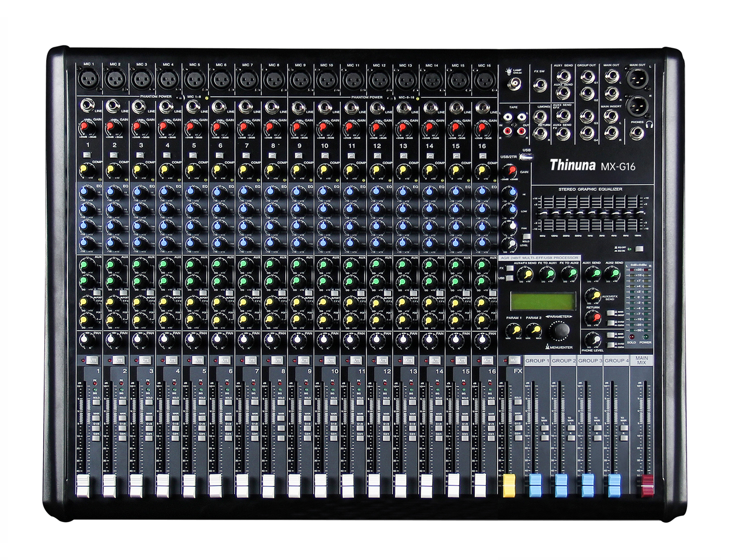Screen dimensions: 729x560
Task: Adjust the USB/2TR red GAIN knob
Action: pos(510,170)
